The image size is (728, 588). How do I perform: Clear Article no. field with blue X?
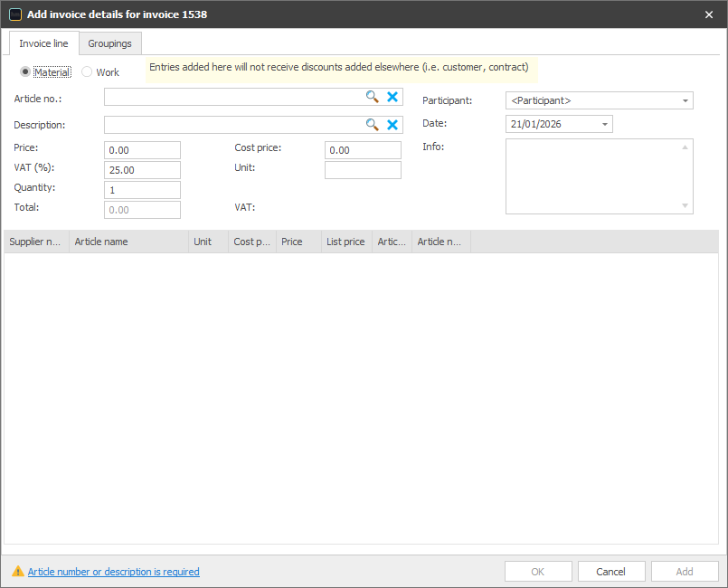[x=392, y=97]
